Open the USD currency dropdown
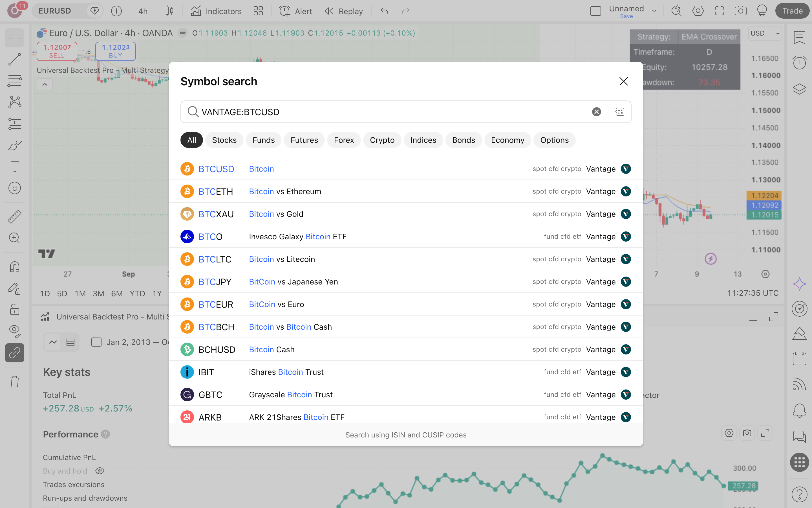The image size is (812, 508). [x=765, y=33]
